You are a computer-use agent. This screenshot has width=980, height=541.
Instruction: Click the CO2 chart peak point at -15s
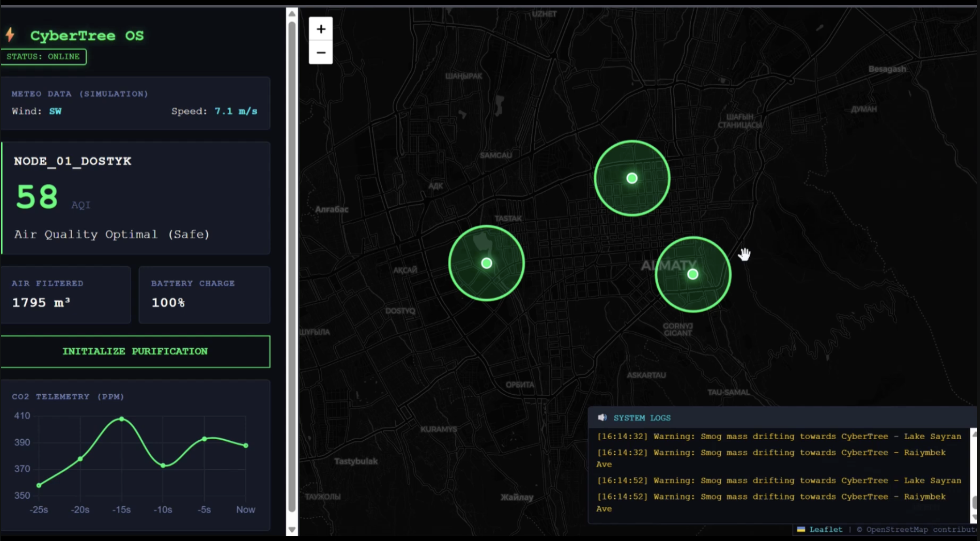tap(122, 419)
